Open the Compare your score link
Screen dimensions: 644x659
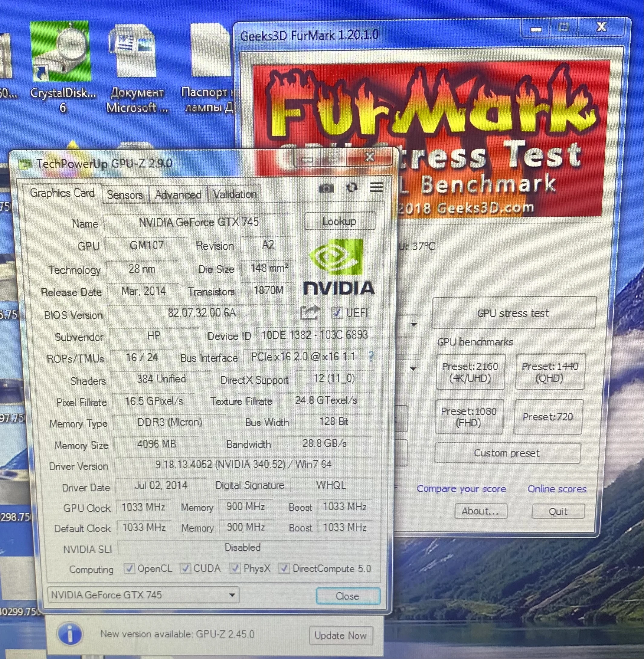[x=461, y=489]
